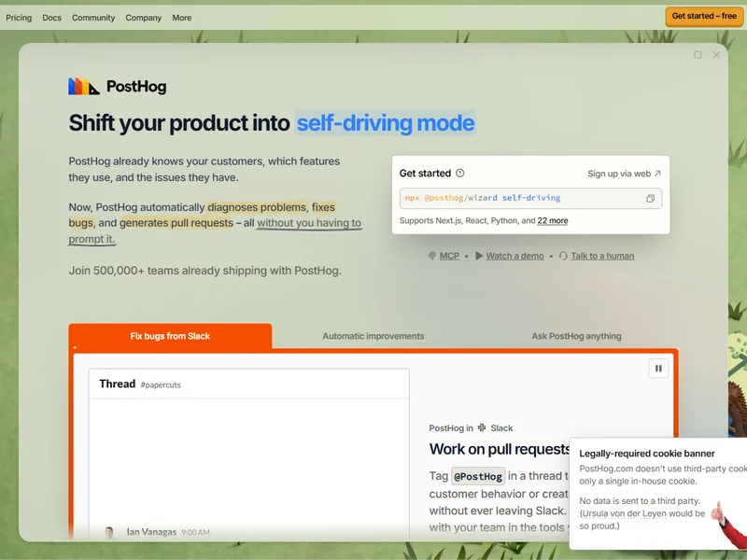
Task: Click the Slack logo icon
Action: (482, 427)
